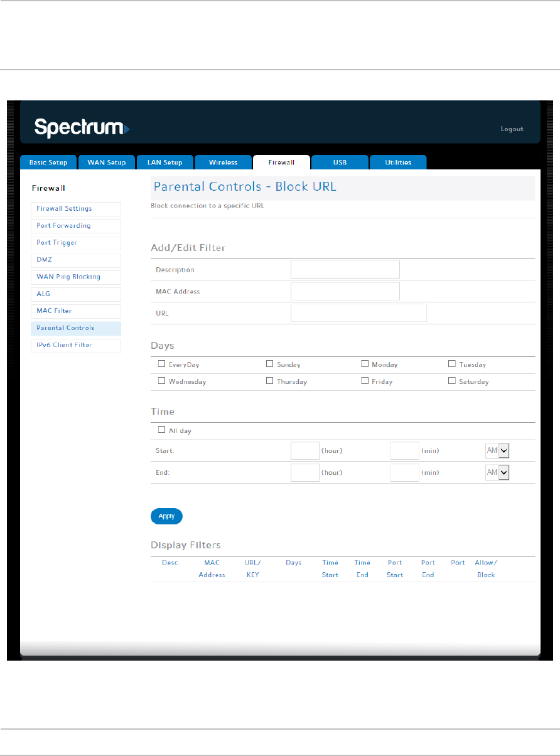This screenshot has height=756, width=560.
Task: Focus the Description input field
Action: click(x=345, y=269)
